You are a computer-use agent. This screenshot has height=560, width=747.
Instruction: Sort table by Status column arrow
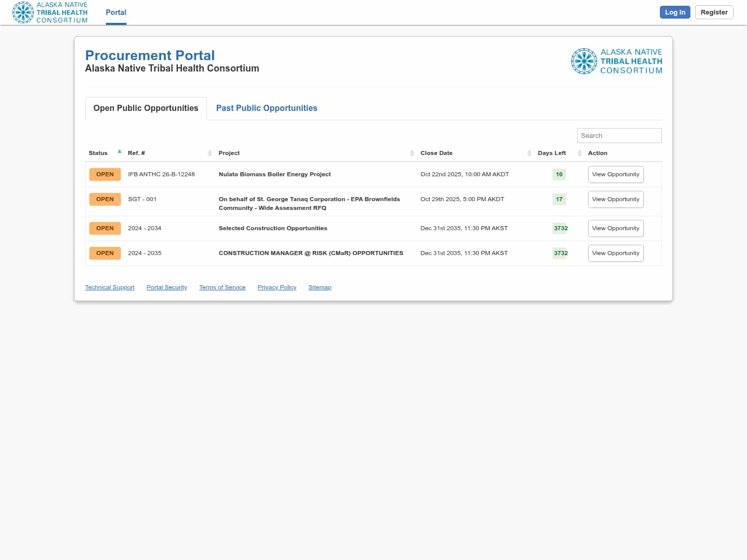pyautogui.click(x=119, y=152)
